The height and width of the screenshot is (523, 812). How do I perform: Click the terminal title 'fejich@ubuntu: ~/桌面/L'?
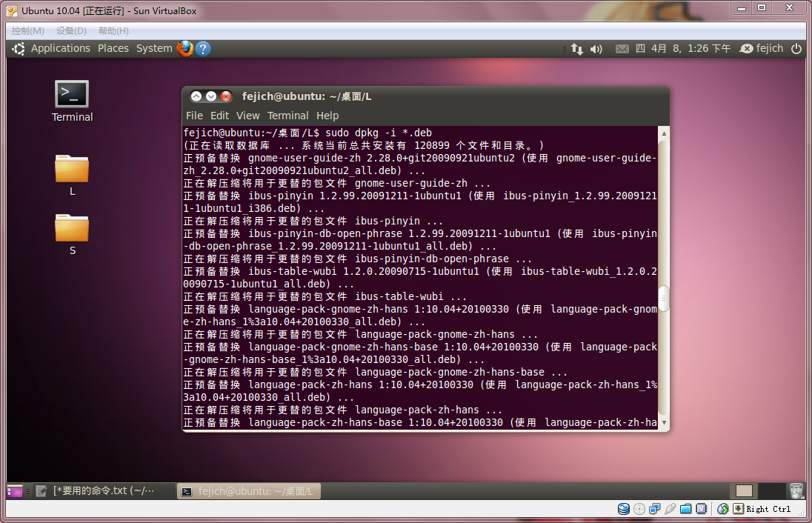307,97
